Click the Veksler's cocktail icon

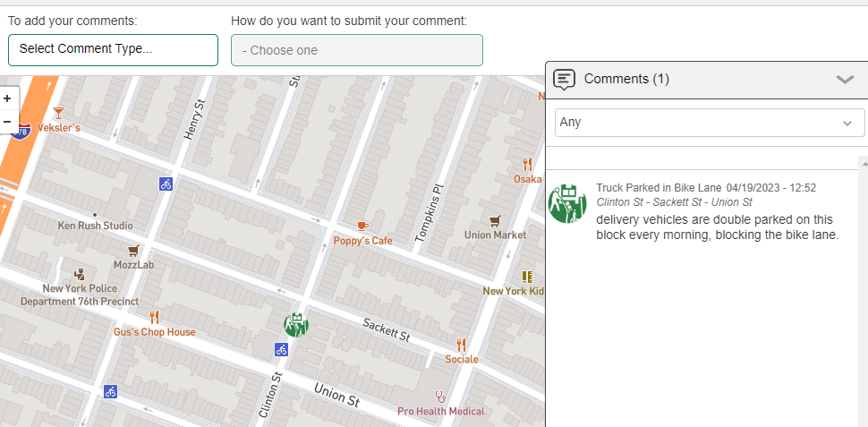(x=58, y=113)
